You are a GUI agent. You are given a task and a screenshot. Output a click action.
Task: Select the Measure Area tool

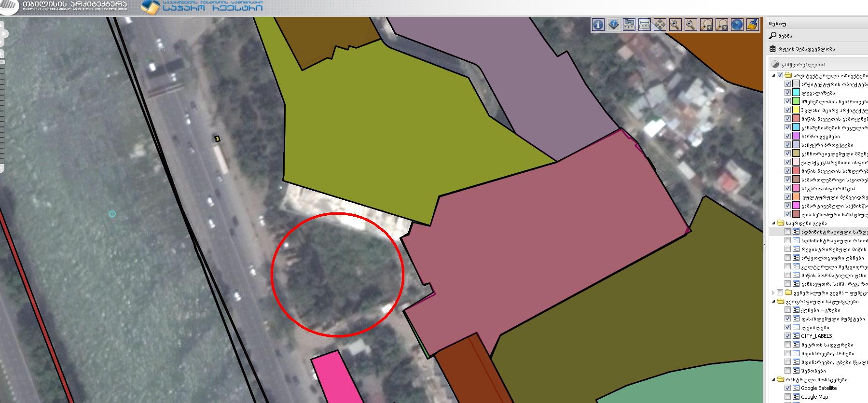(x=629, y=25)
